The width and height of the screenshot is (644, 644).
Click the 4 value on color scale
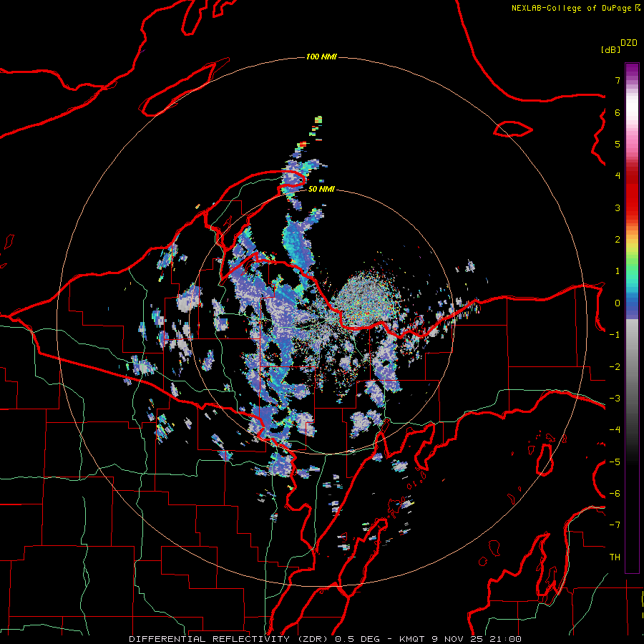pyautogui.click(x=618, y=176)
